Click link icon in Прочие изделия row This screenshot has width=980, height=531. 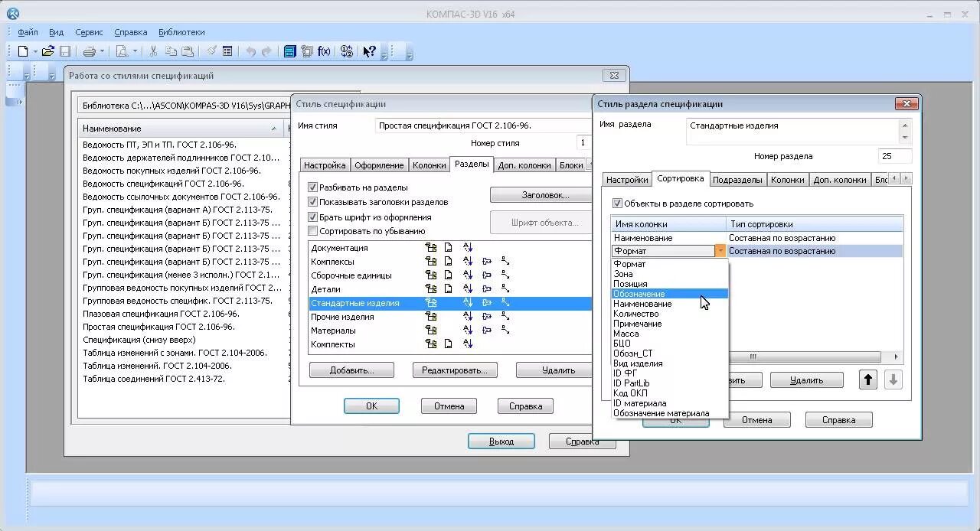coord(487,317)
